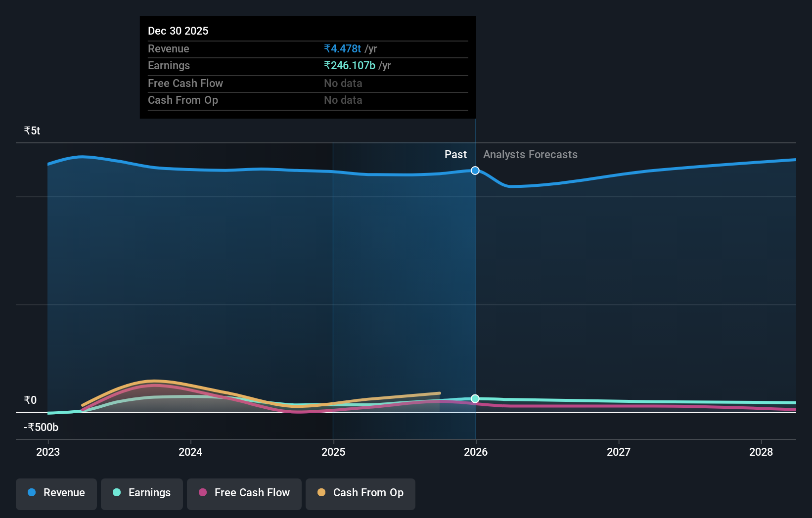The height and width of the screenshot is (518, 812).
Task: Click the yellow Cash From Op dot icon
Action: coord(322,493)
